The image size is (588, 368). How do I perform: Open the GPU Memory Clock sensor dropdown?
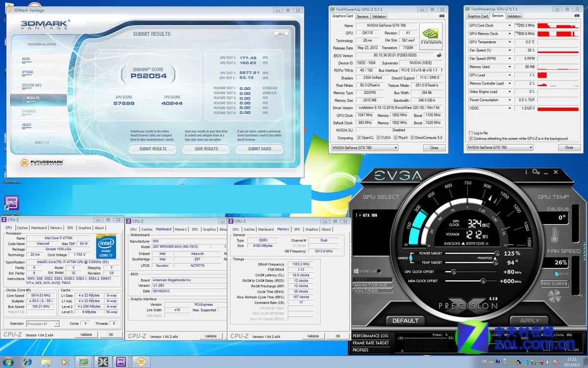510,34
